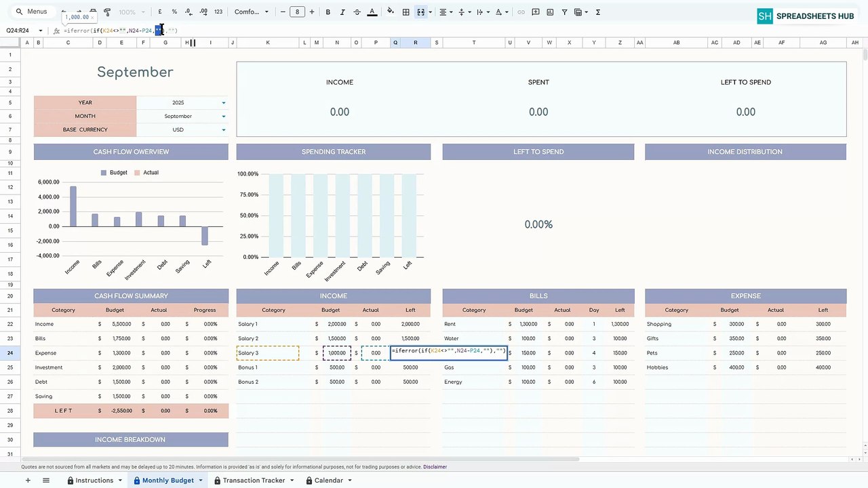Switch to the Calendar sheet tab

pyautogui.click(x=328, y=481)
